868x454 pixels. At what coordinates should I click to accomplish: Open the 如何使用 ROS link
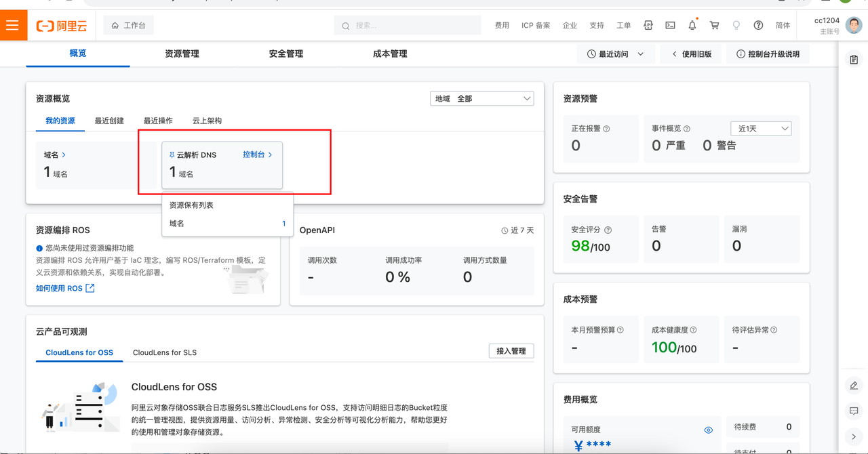[65, 288]
